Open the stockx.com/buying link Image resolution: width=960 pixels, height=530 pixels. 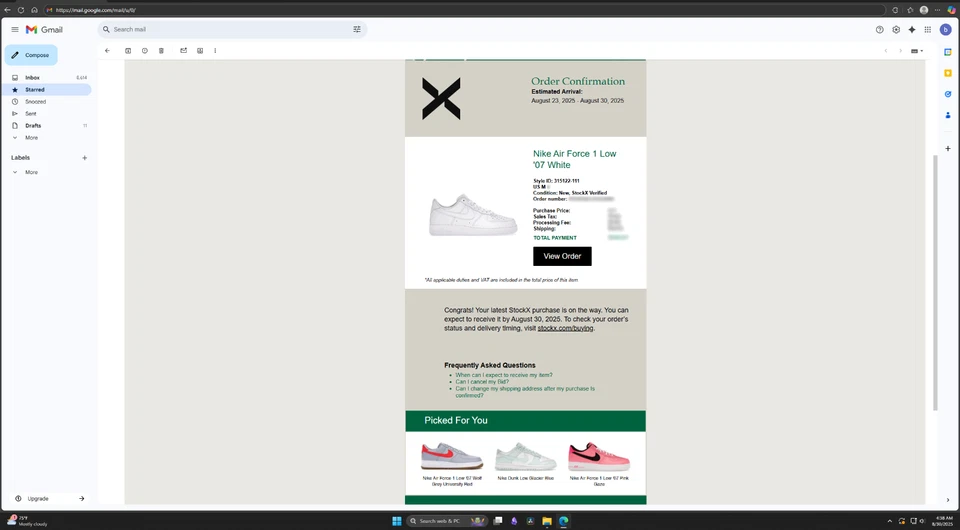(x=565, y=328)
